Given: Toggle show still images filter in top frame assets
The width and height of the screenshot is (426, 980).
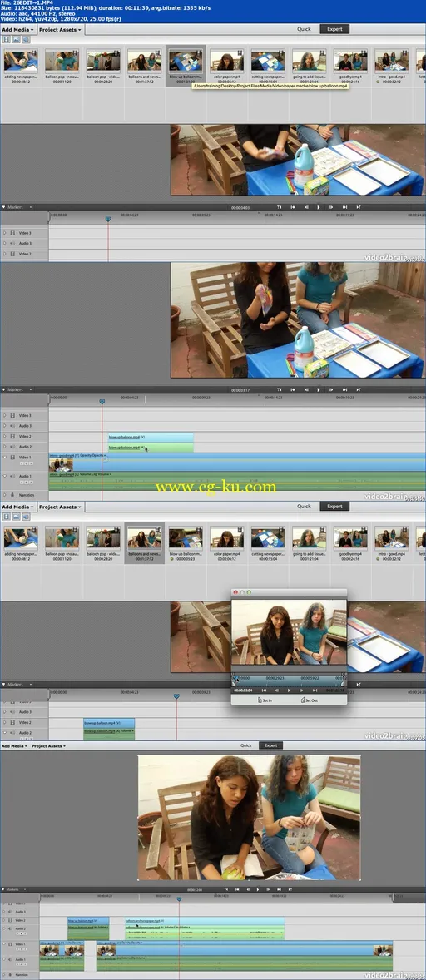Looking at the screenshot, I should (x=17, y=39).
